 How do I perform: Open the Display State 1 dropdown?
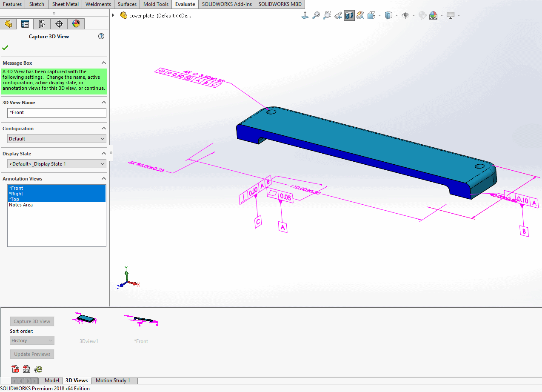pos(57,164)
